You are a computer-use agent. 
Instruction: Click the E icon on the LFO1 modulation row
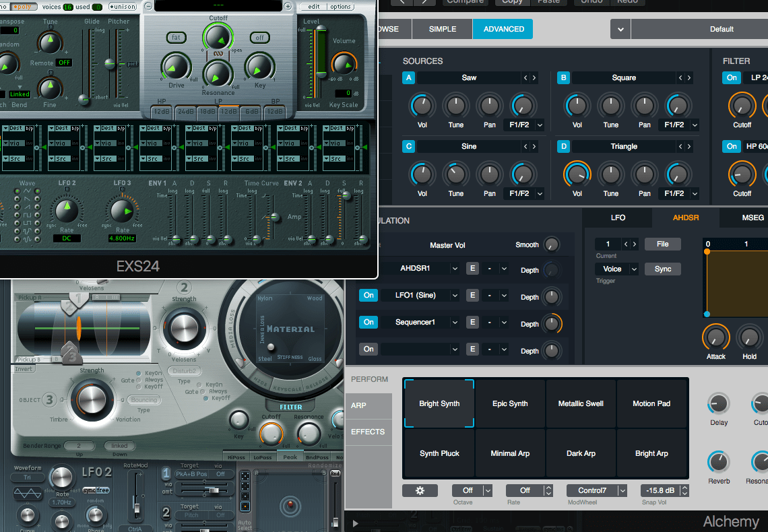pos(472,295)
